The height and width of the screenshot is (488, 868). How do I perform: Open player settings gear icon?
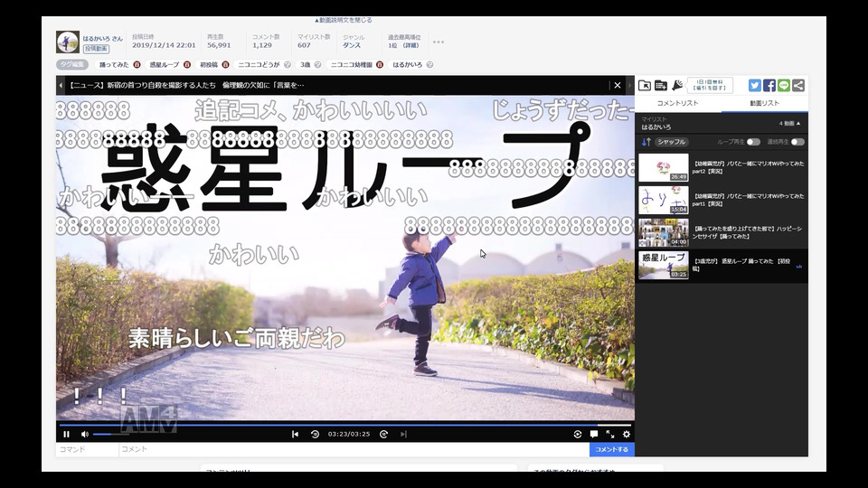click(x=627, y=435)
